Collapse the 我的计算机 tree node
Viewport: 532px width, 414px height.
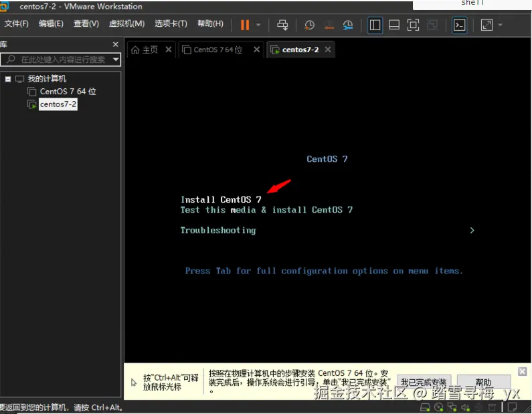click(x=8, y=80)
